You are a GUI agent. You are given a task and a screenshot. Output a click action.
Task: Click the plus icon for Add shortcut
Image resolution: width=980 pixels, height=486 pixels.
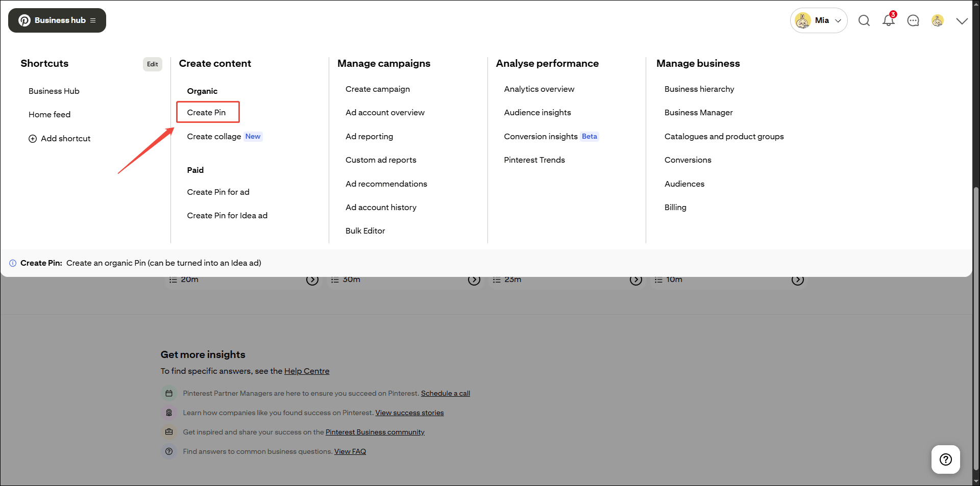[x=33, y=139]
